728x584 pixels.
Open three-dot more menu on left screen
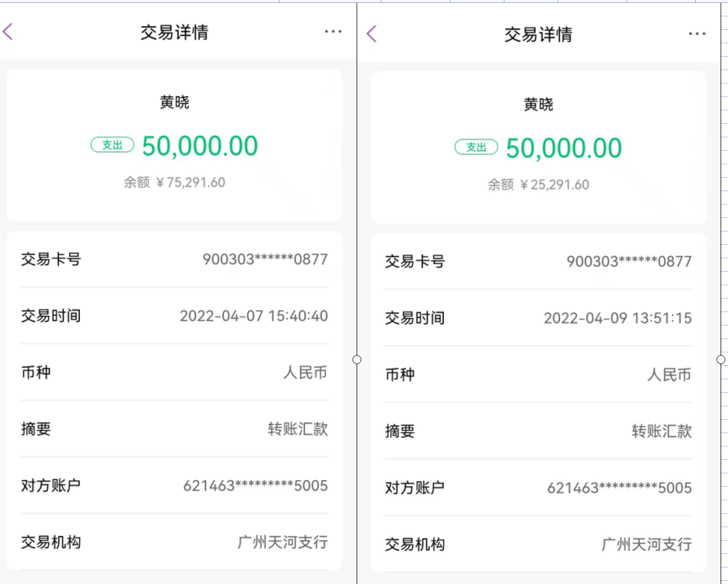point(333,31)
